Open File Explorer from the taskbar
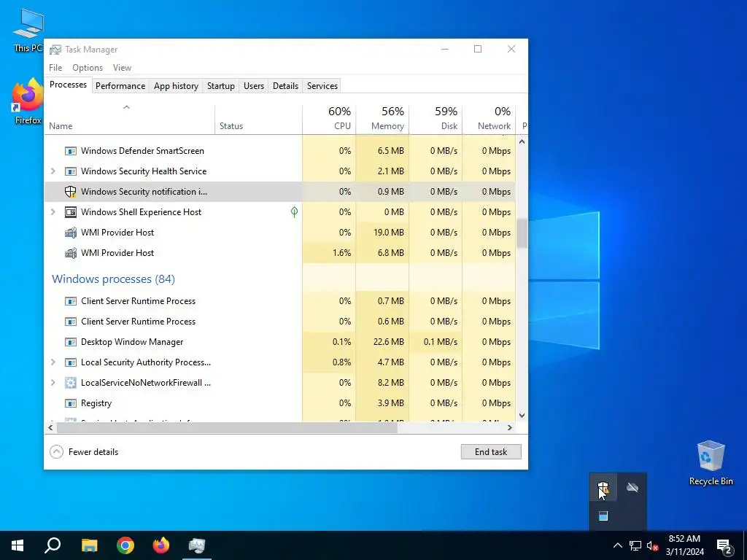Screen dimensions: 747x560 coord(89,545)
